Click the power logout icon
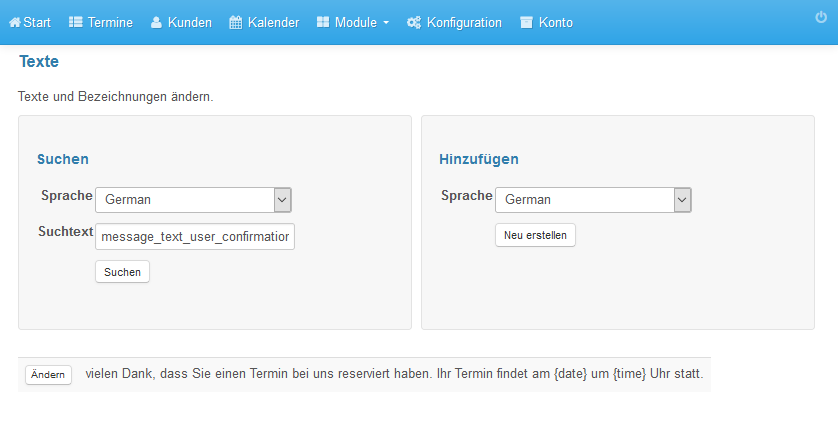This screenshot has height=428, width=838. pyautogui.click(x=821, y=17)
